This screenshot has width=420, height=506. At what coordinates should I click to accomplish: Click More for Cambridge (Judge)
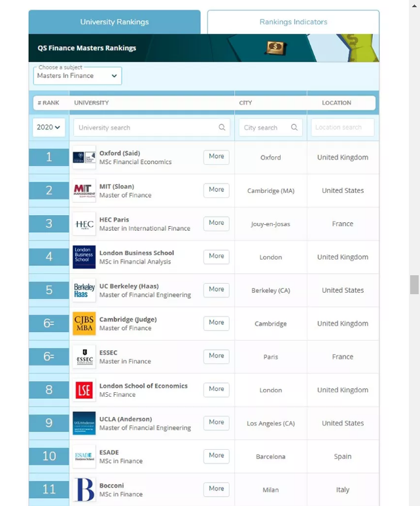coord(217,323)
